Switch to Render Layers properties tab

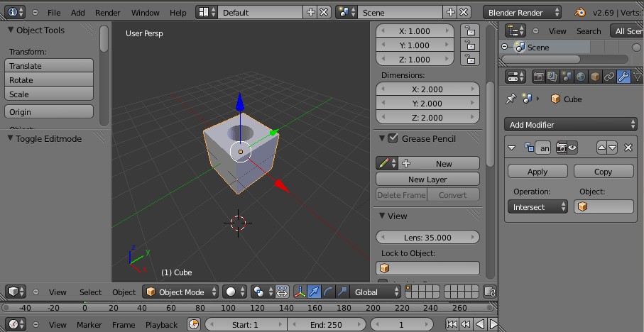pos(552,77)
